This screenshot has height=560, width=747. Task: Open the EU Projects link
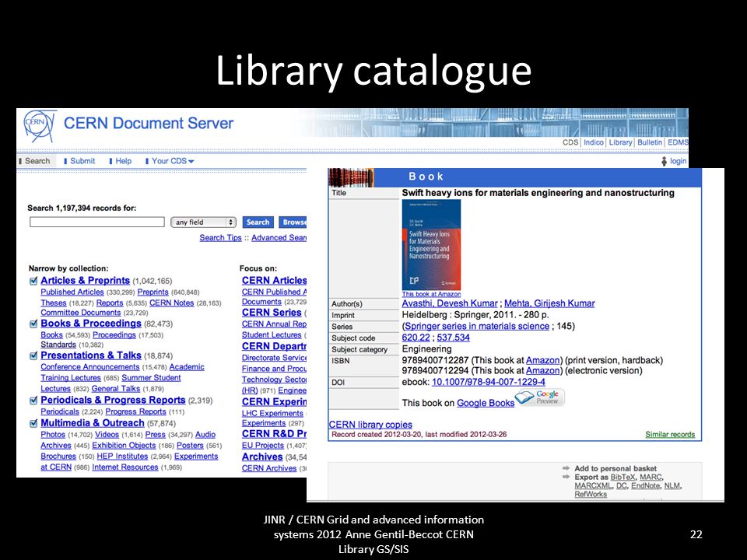262,445
